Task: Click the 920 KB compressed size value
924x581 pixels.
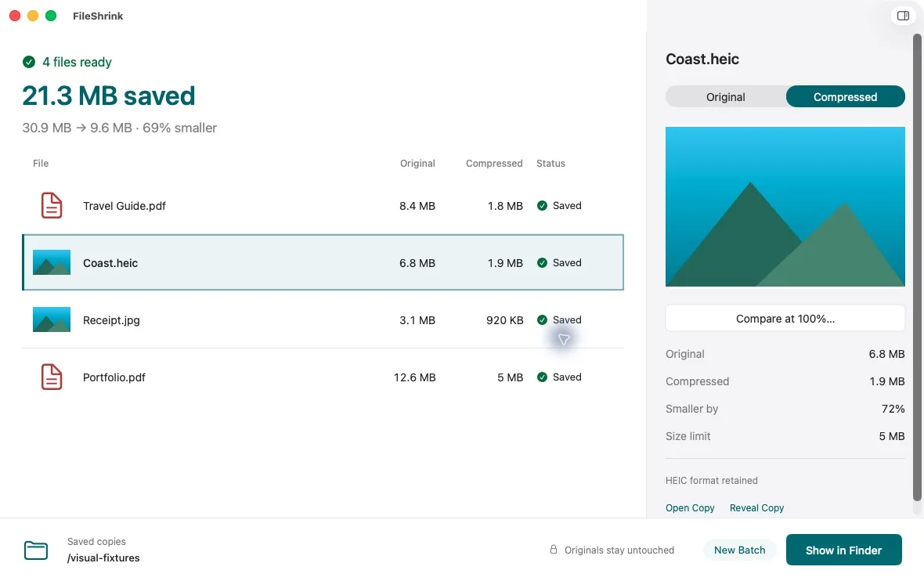Action: (504, 320)
